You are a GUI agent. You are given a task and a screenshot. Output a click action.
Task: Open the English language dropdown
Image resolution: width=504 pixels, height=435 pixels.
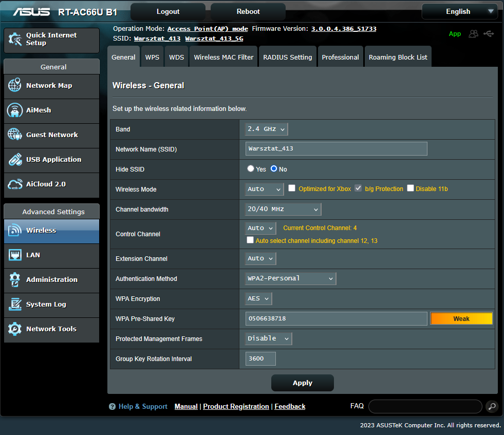[x=460, y=12]
